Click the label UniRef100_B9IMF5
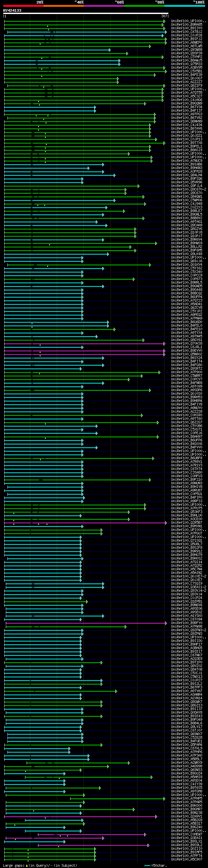This screenshot has width=208, height=868. (x=187, y=852)
